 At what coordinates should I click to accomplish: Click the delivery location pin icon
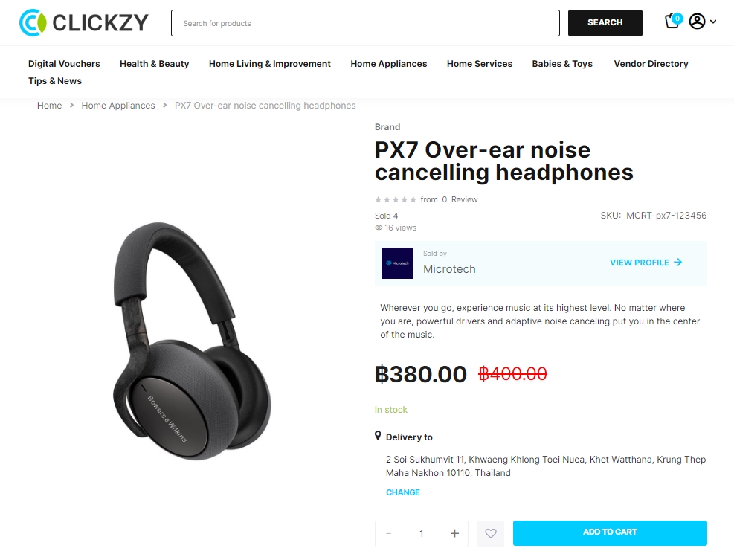click(378, 436)
